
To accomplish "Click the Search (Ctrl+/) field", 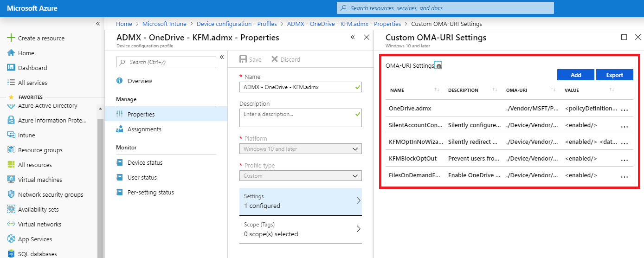I will tap(166, 62).
